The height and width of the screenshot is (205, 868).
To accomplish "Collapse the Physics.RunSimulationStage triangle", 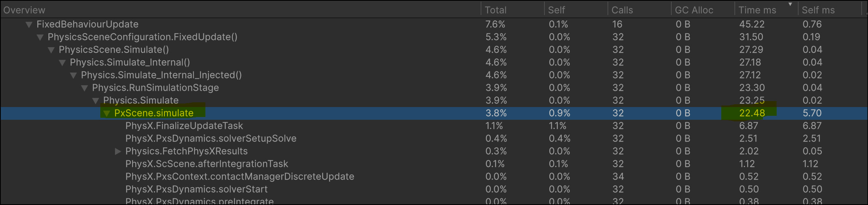I will point(84,88).
